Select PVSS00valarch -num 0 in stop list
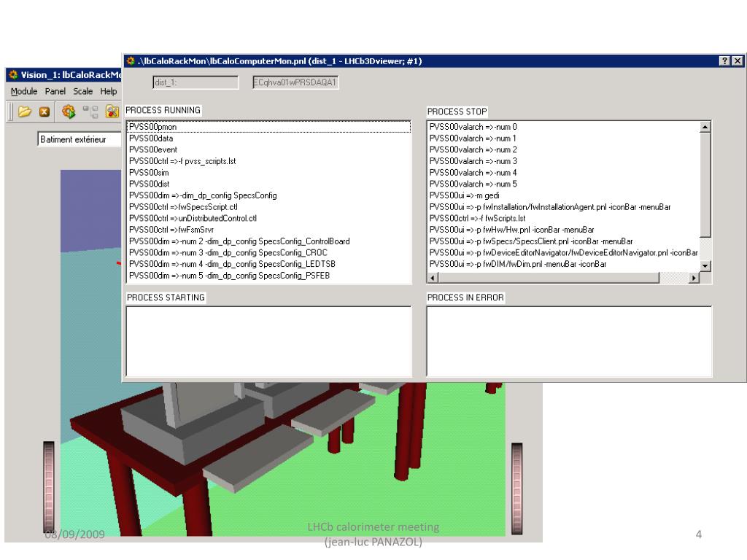Screen dimensions: 747x560 tap(564, 127)
